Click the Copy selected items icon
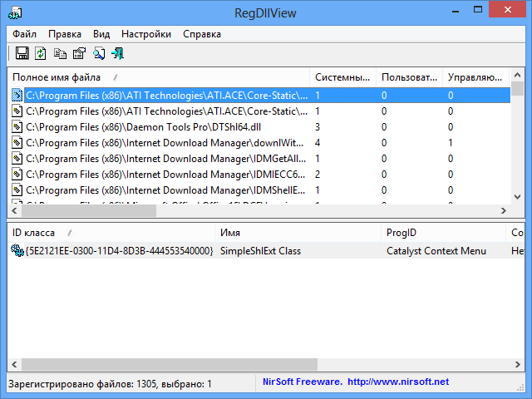532x399 pixels. (x=60, y=54)
